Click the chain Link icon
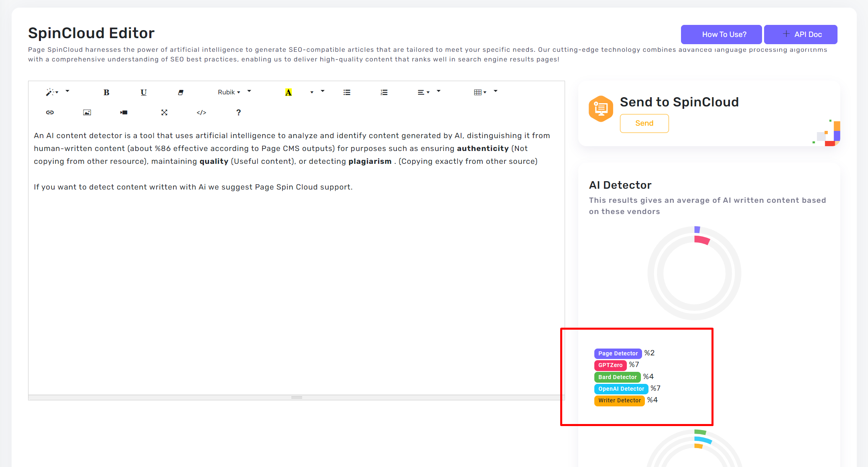Image resolution: width=868 pixels, height=467 pixels. point(50,112)
